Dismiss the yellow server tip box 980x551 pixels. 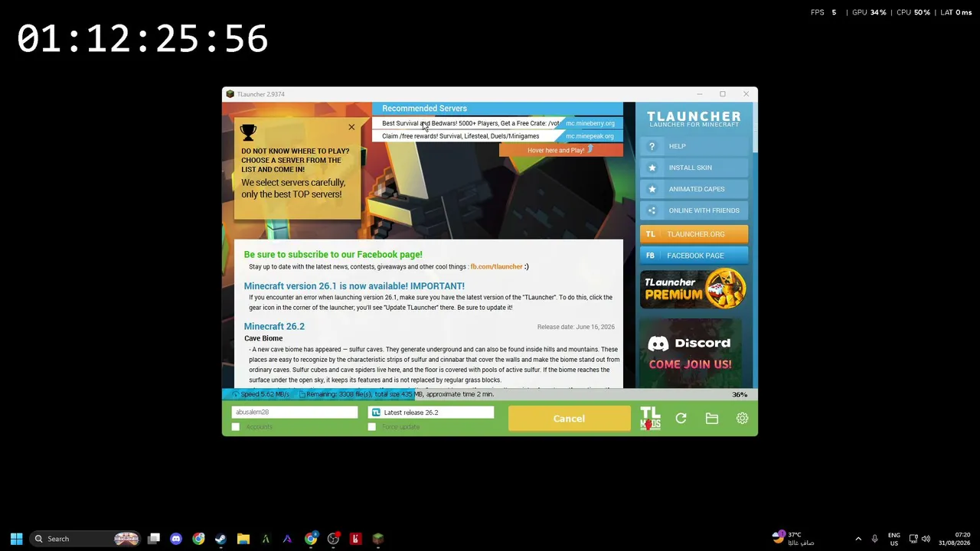click(351, 127)
